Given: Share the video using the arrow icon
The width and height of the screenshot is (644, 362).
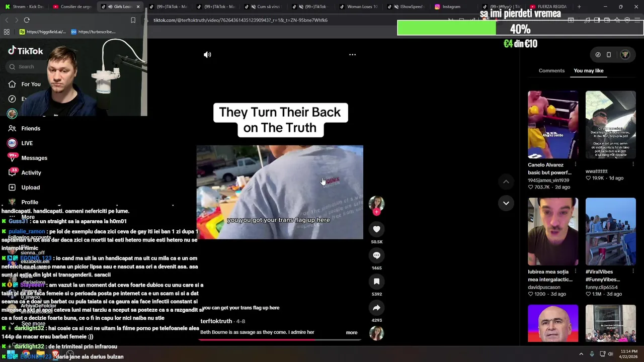Looking at the screenshot, I should click(376, 308).
